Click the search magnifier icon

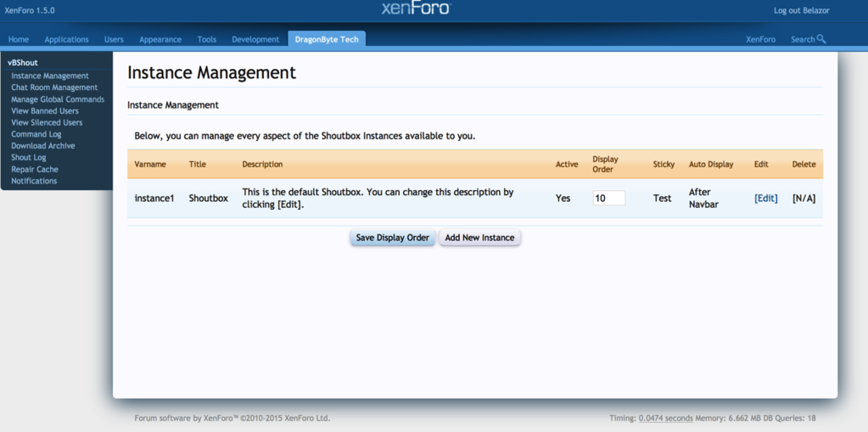tap(820, 39)
